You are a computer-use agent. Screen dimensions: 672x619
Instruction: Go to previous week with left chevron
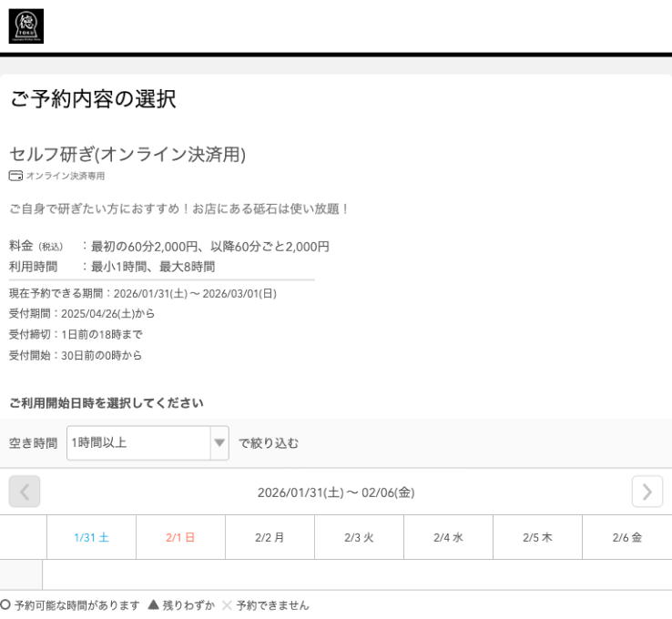pyautogui.click(x=25, y=492)
